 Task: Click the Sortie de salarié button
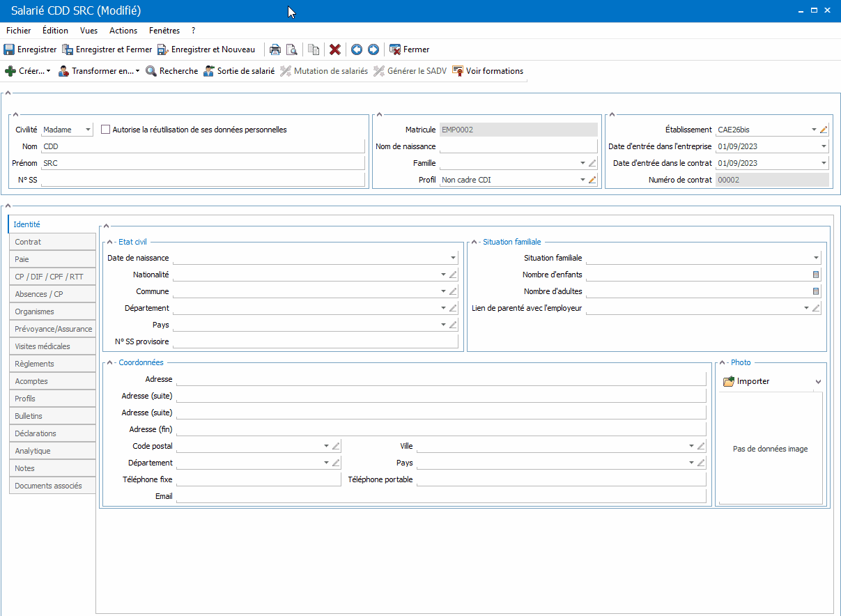[x=239, y=71]
